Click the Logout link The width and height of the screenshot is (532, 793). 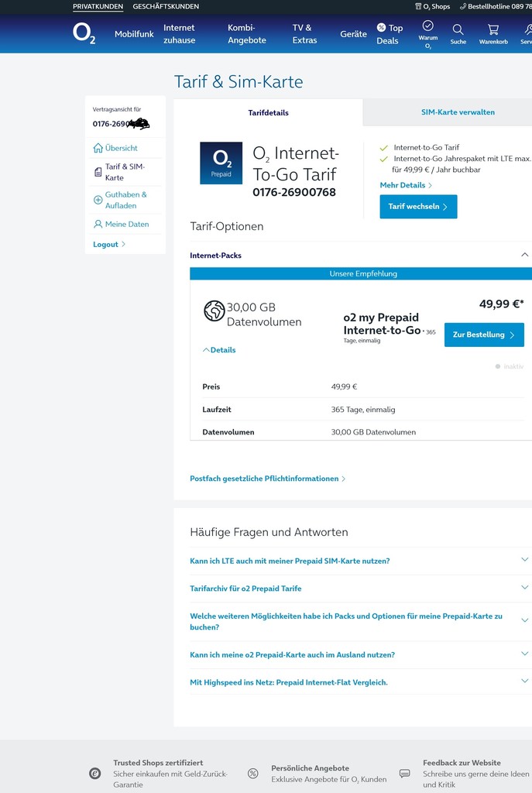coord(108,244)
